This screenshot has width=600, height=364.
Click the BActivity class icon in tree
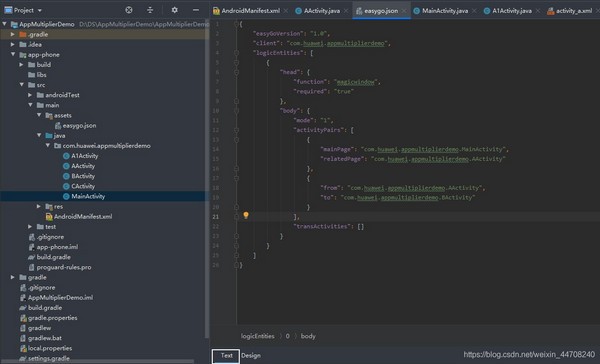[x=66, y=176]
